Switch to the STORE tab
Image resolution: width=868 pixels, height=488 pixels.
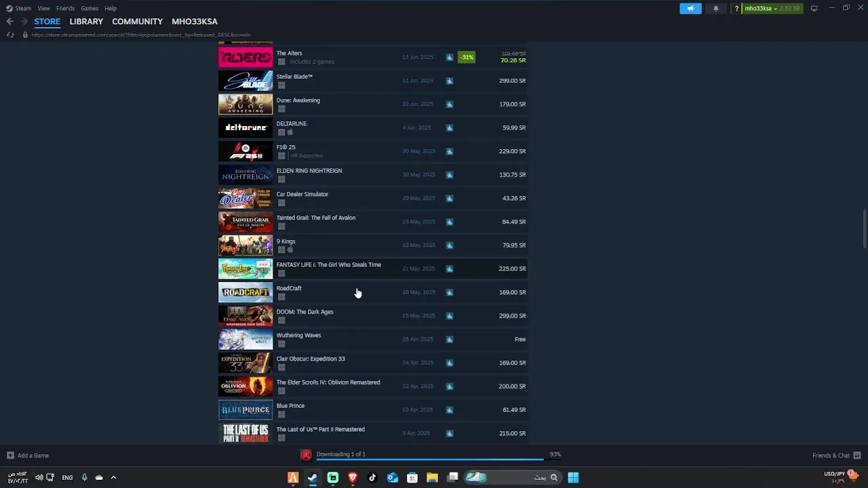47,22
